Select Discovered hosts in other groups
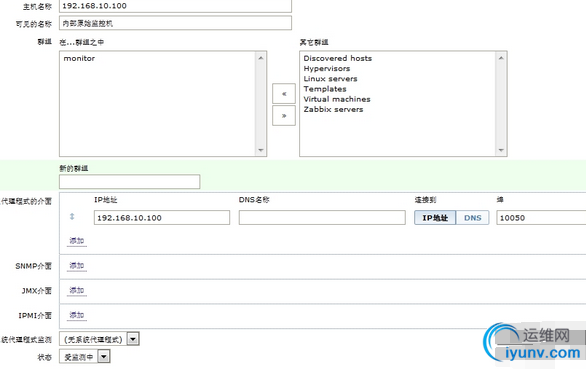Image resolution: width=586 pixels, height=369 pixels. (337, 58)
